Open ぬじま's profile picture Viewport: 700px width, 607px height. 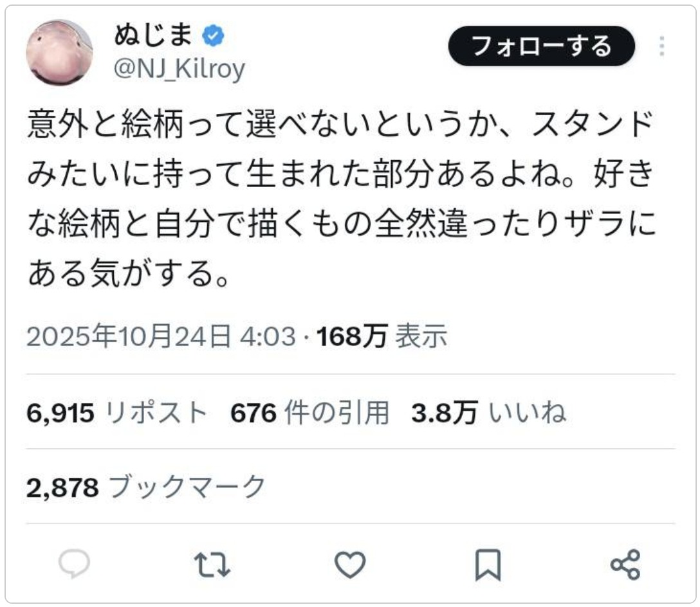pos(59,53)
